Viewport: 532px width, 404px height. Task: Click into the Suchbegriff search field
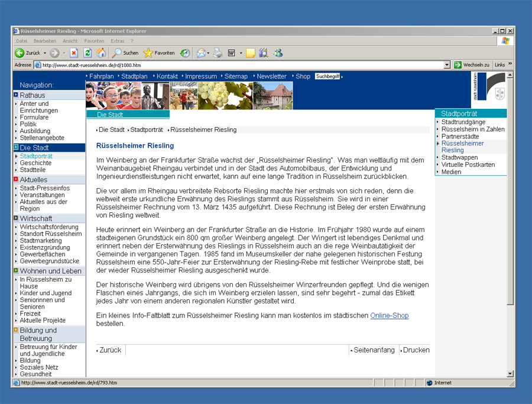(327, 76)
